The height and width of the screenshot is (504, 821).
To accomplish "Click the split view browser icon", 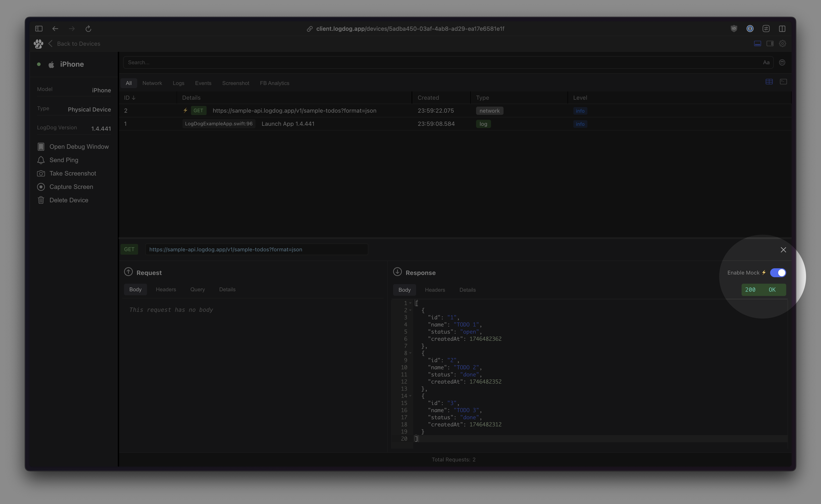I will pos(782,29).
